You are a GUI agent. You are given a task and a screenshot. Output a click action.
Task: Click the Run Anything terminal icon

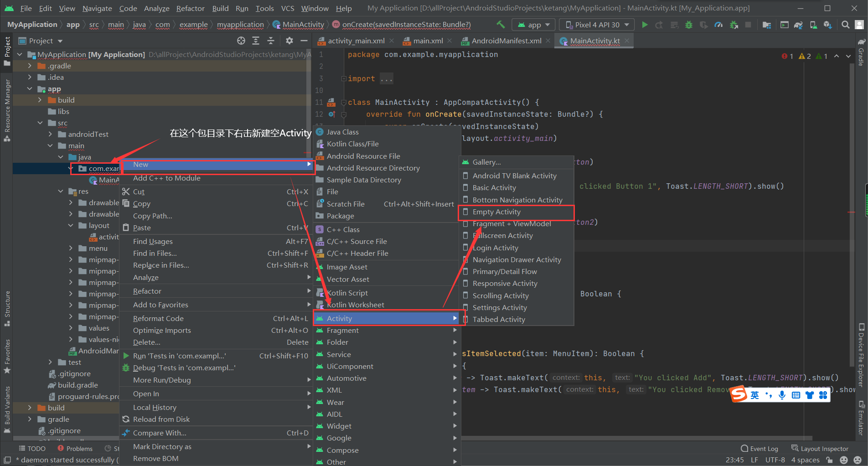tap(784, 25)
